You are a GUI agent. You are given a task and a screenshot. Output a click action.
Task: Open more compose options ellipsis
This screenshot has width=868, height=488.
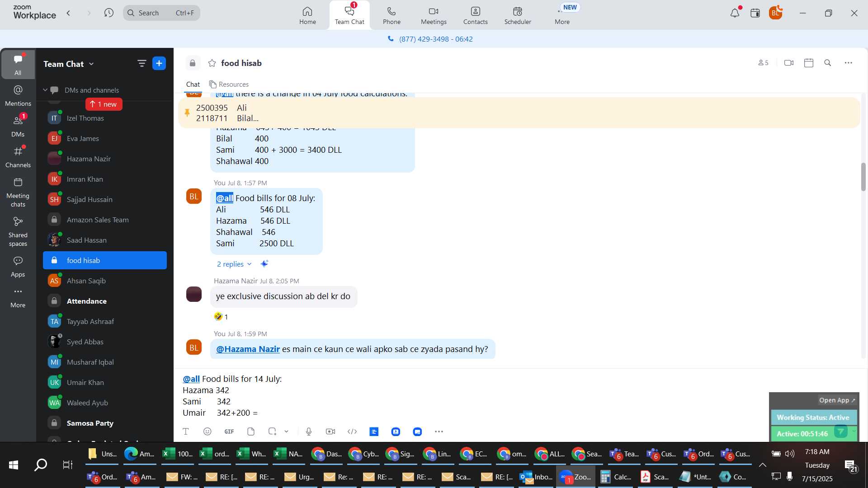pos(439,432)
